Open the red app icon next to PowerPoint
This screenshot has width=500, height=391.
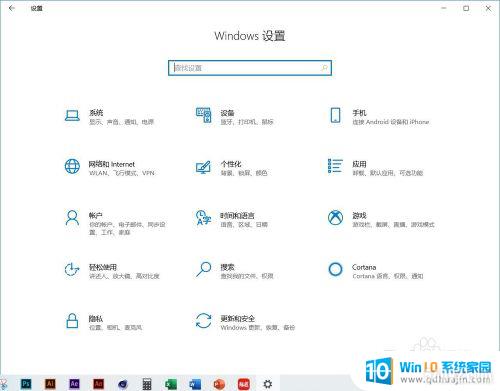coord(244,384)
